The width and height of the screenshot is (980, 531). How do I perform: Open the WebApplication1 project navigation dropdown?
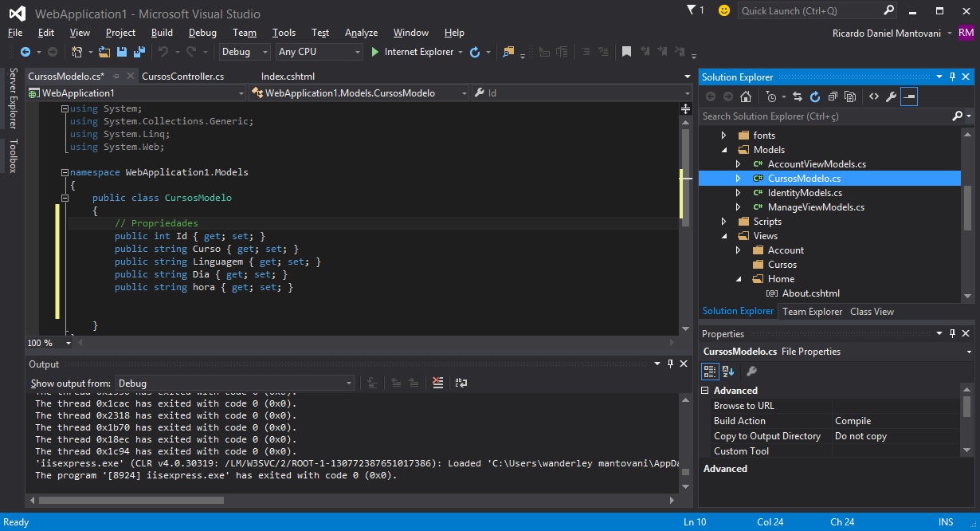137,93
